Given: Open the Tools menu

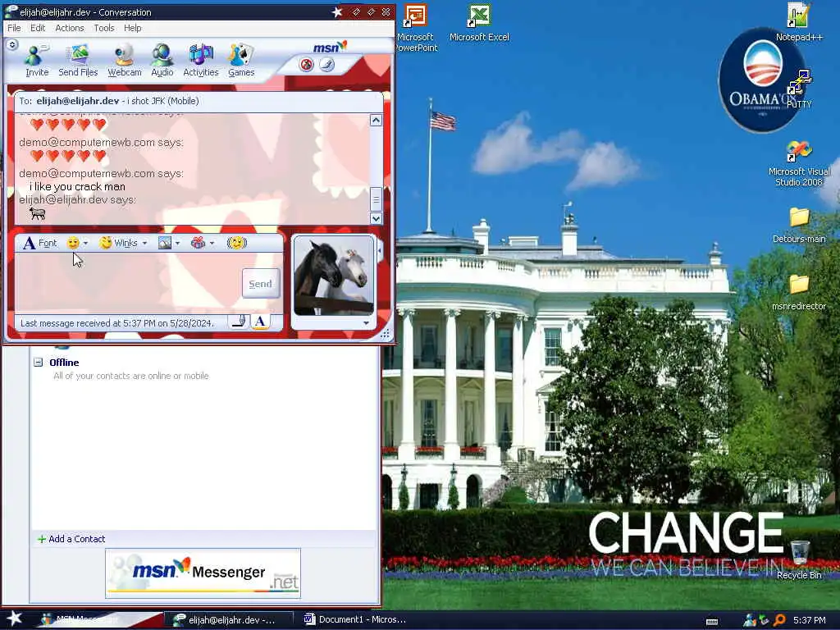Looking at the screenshot, I should point(104,28).
